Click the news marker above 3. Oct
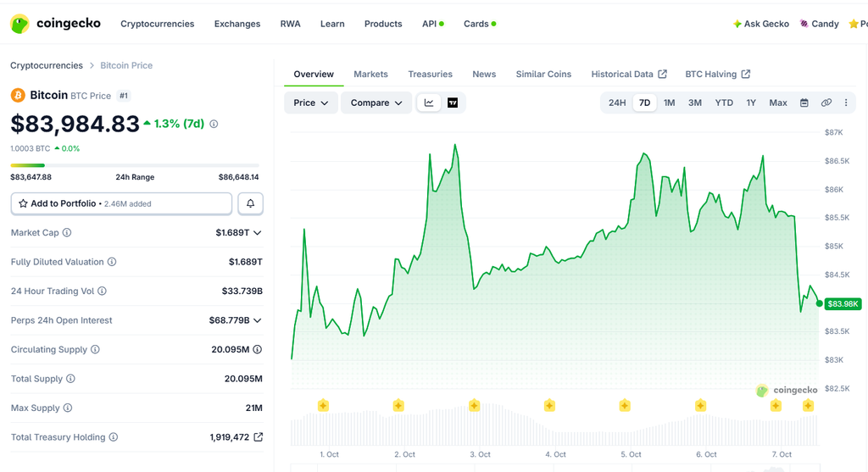 [474, 406]
